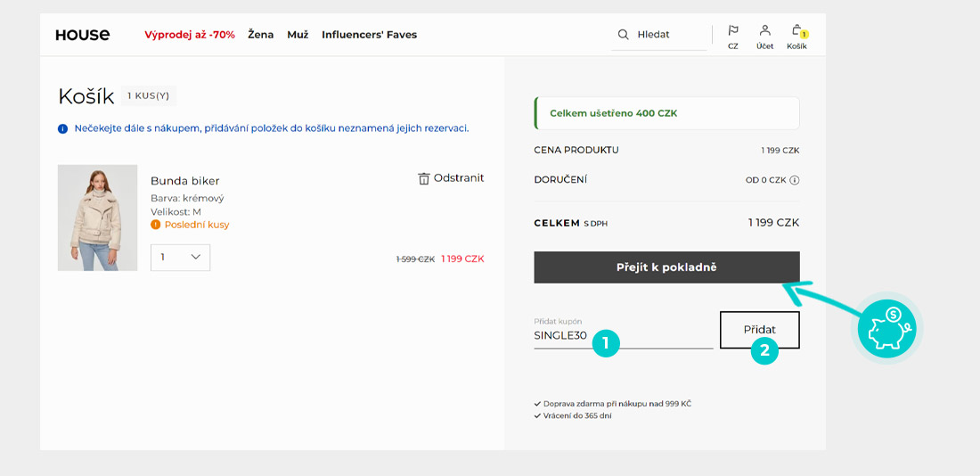Click the delivery info icon
Screen dimensions: 980x476
(795, 180)
